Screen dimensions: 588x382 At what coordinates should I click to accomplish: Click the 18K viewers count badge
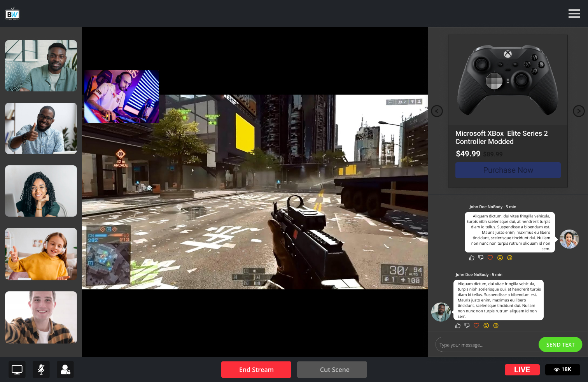coord(563,370)
